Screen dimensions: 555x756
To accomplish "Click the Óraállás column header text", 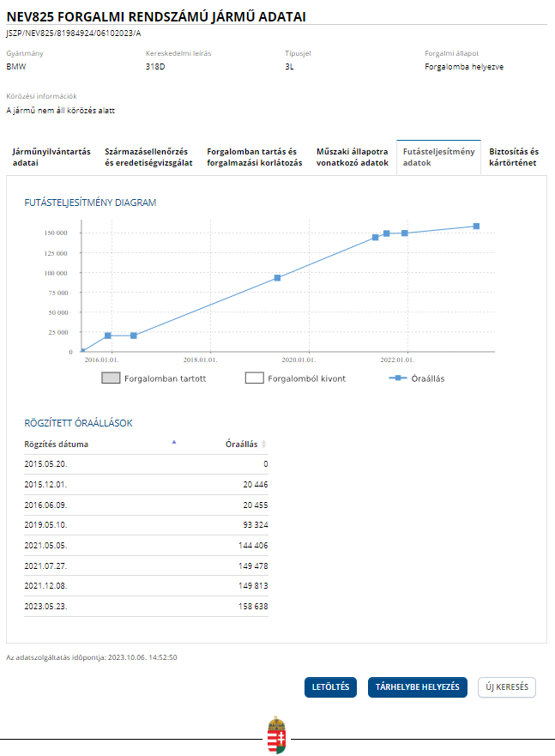I will [241, 444].
